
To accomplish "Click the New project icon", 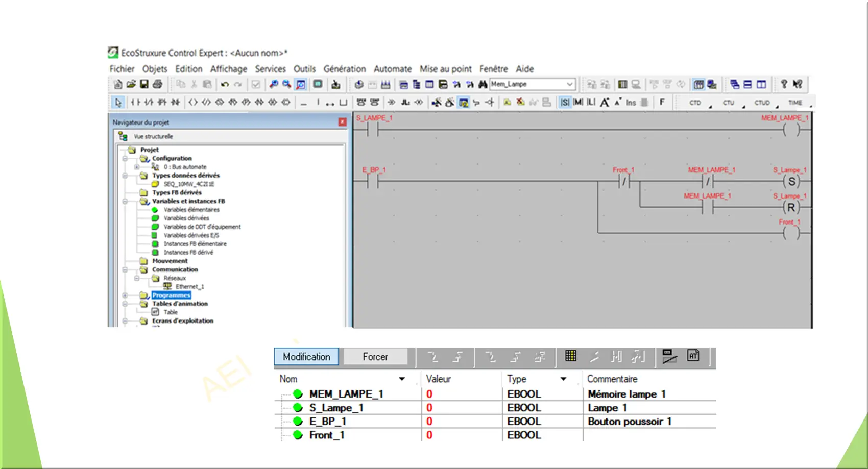I will click(118, 84).
